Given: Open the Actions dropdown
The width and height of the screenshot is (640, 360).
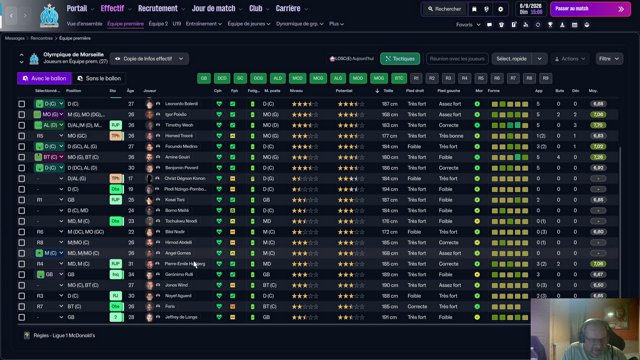Looking at the screenshot, I should click(x=570, y=59).
